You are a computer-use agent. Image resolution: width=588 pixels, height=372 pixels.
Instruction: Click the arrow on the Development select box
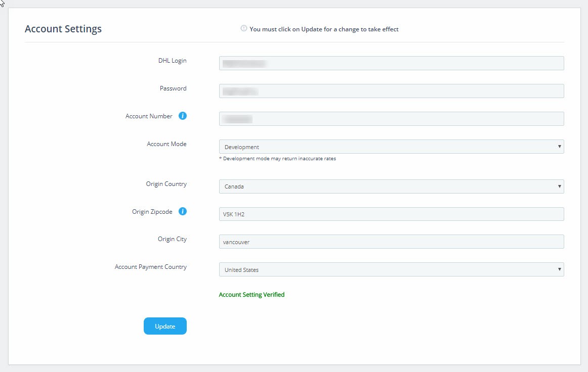pyautogui.click(x=559, y=147)
